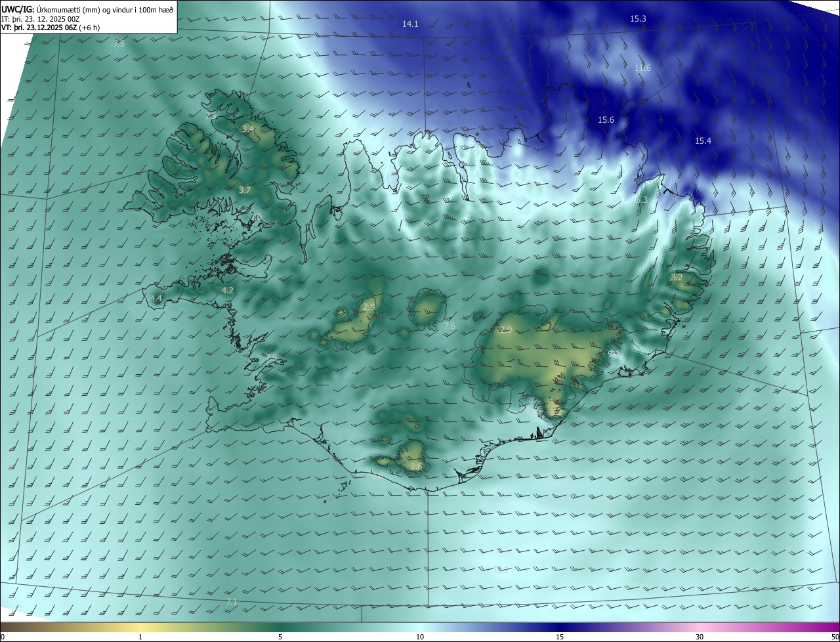Viewport: 840px width, 642px height.
Task: Click the 7.6 value label
Action: pos(450,326)
